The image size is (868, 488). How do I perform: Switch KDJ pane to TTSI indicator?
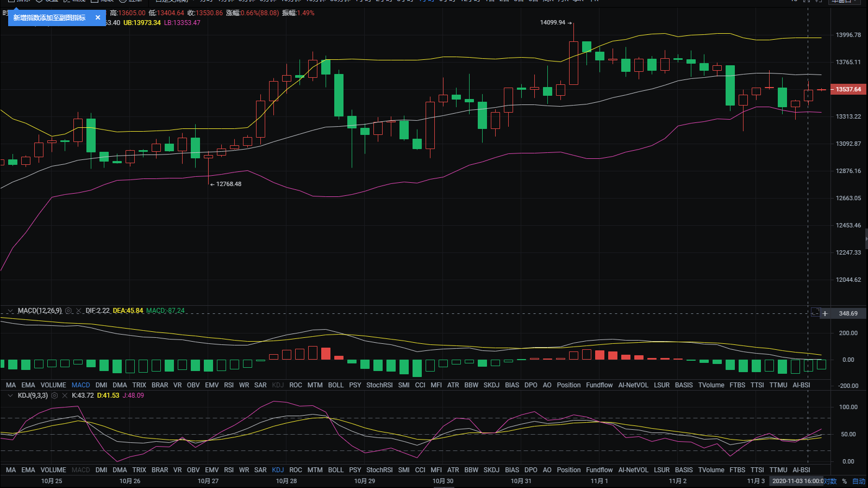757,470
